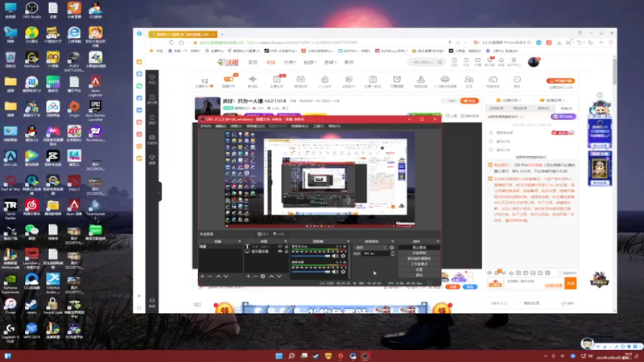644x362 pixels.
Task: Add a new source in OBS sources dock
Action: pyautogui.click(x=248, y=277)
